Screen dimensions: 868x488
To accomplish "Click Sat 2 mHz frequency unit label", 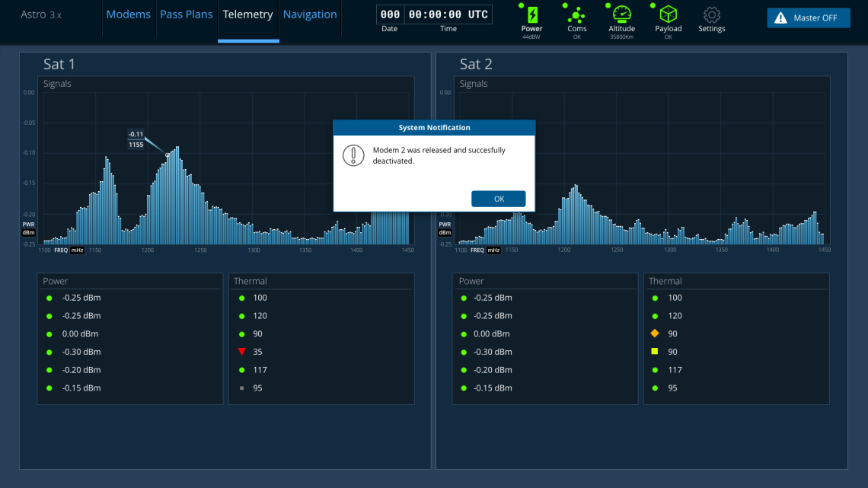I will coord(494,250).
